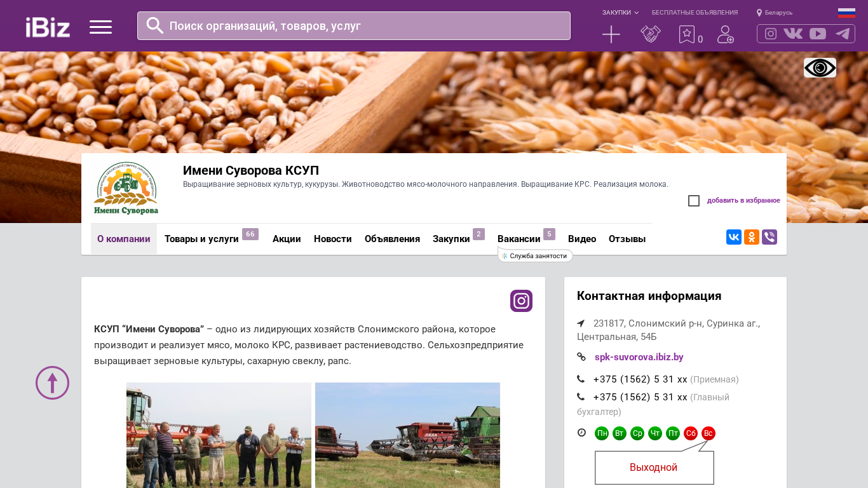This screenshot has width=868, height=488.
Task: Click the plus add icon in header
Action: (611, 34)
